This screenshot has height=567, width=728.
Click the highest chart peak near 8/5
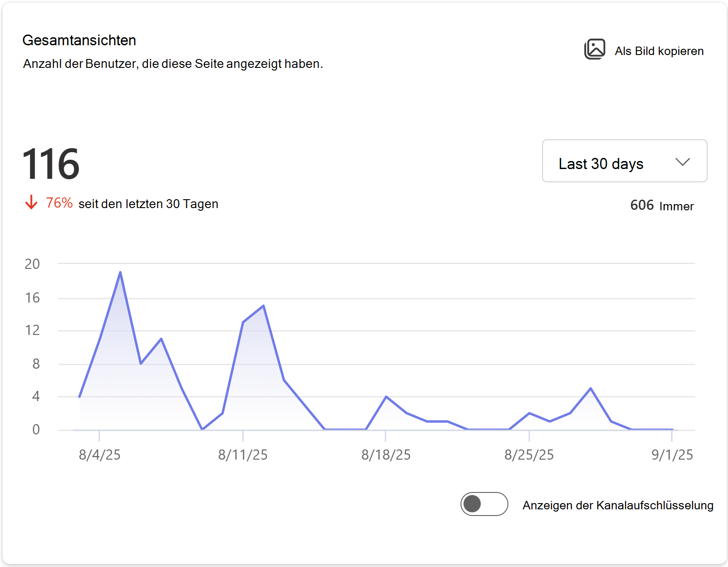click(120, 272)
